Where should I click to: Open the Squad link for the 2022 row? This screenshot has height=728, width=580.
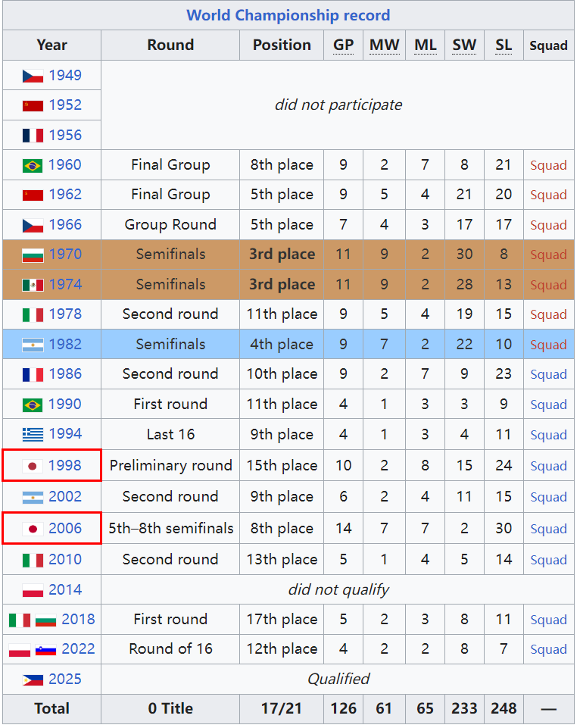548,649
